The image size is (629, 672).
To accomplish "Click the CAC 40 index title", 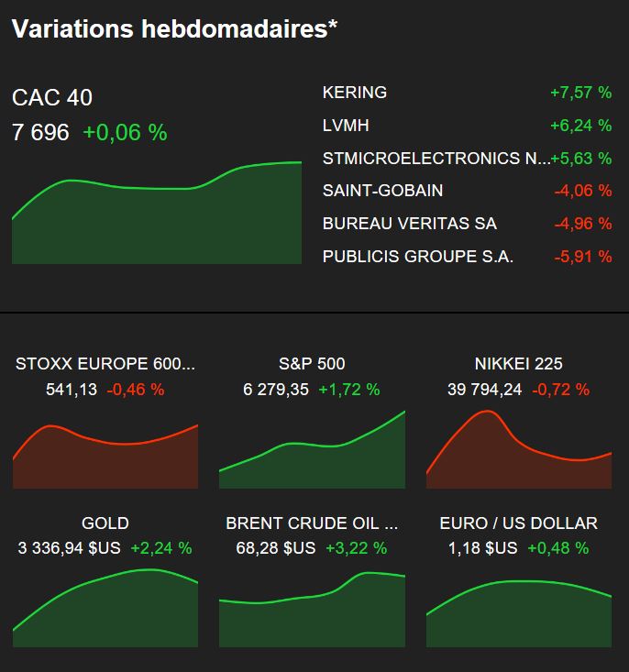I will (x=52, y=97).
